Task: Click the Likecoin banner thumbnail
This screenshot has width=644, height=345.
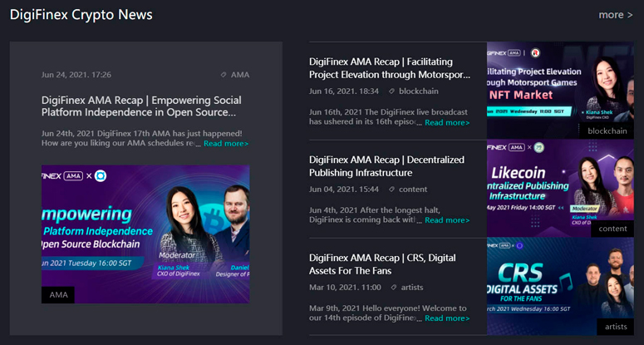Action: point(560,188)
